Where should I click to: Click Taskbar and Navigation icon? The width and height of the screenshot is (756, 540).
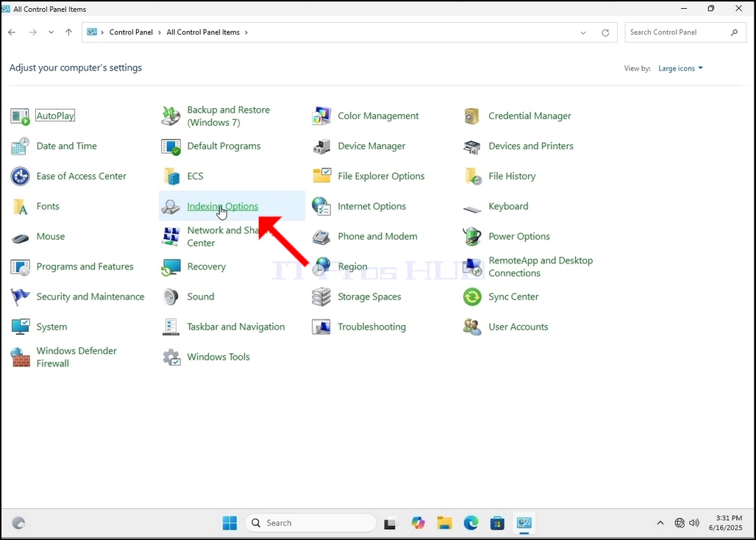point(171,327)
